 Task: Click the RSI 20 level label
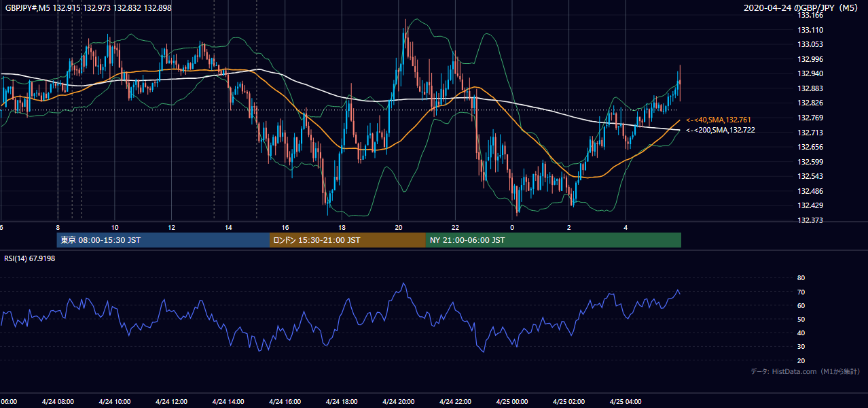point(801,360)
